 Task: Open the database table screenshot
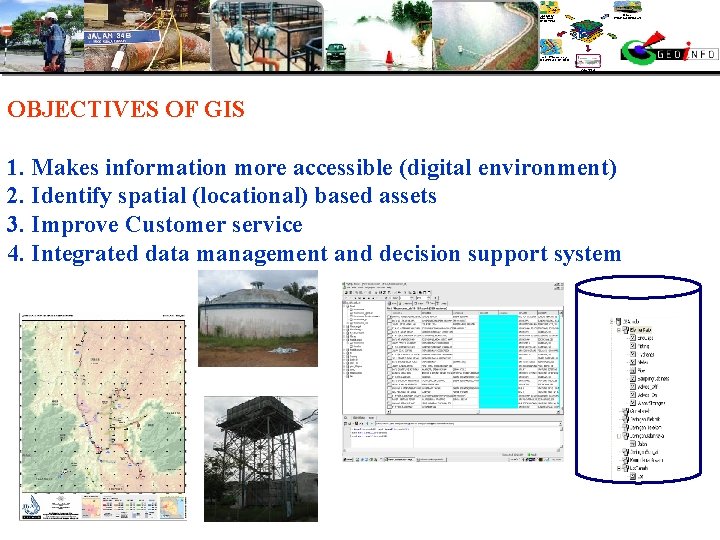(453, 372)
